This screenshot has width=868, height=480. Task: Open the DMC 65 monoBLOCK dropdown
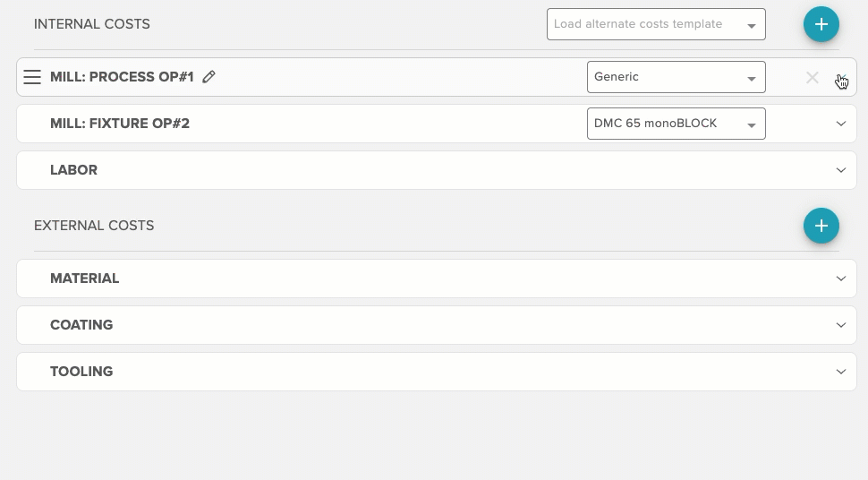tap(676, 124)
